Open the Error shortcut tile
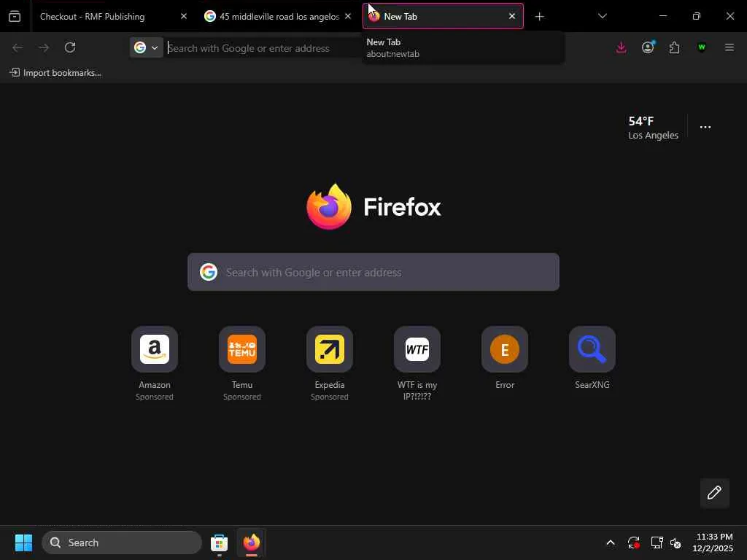Viewport: 747px width, 560px height. tap(505, 349)
